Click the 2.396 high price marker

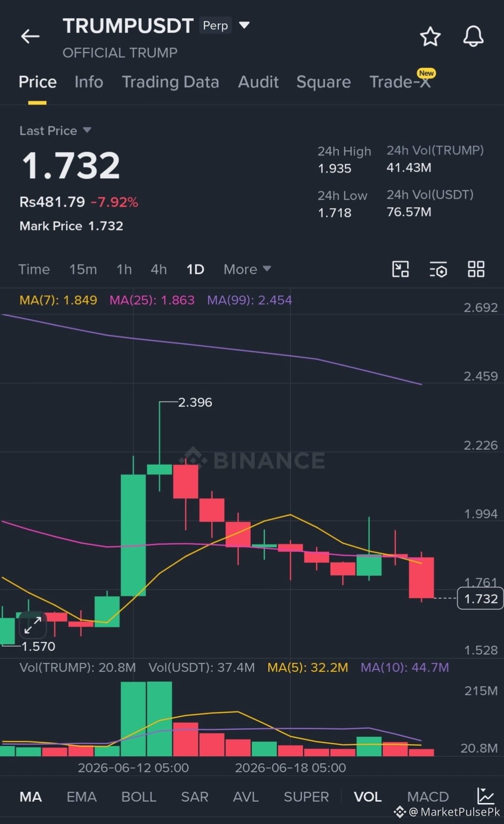pyautogui.click(x=195, y=402)
